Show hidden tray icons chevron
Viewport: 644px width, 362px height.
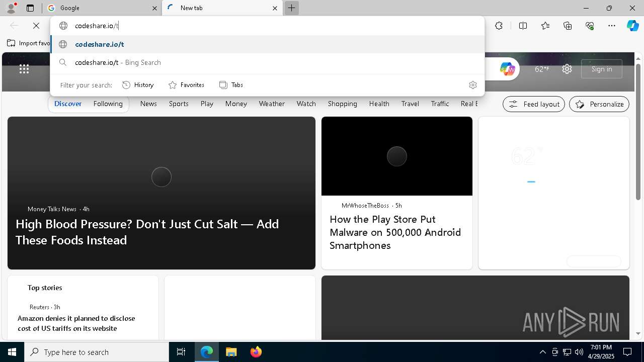(x=542, y=352)
